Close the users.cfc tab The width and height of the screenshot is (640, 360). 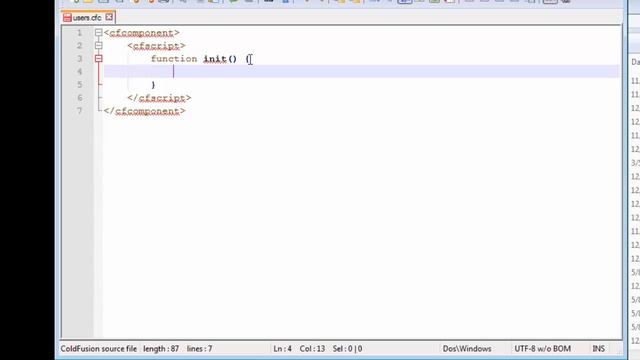pyautogui.click(x=109, y=17)
